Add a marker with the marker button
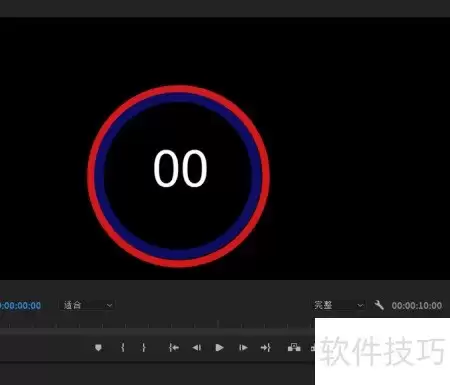450x385 pixels. tap(98, 348)
